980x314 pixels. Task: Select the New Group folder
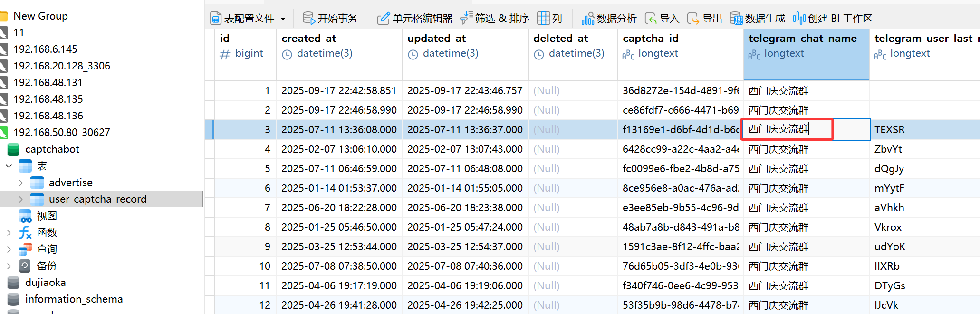click(x=40, y=16)
